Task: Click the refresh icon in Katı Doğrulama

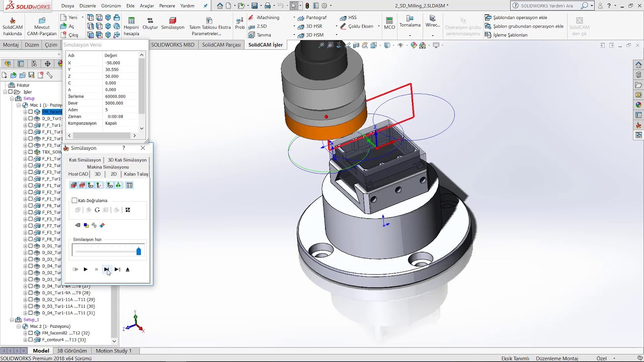Action: click(x=97, y=210)
